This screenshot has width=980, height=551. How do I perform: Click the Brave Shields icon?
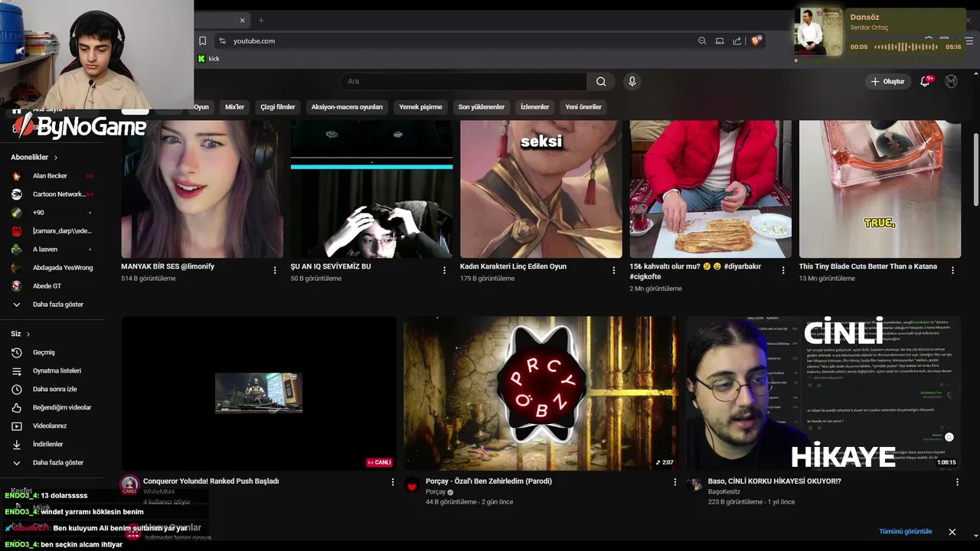[756, 41]
